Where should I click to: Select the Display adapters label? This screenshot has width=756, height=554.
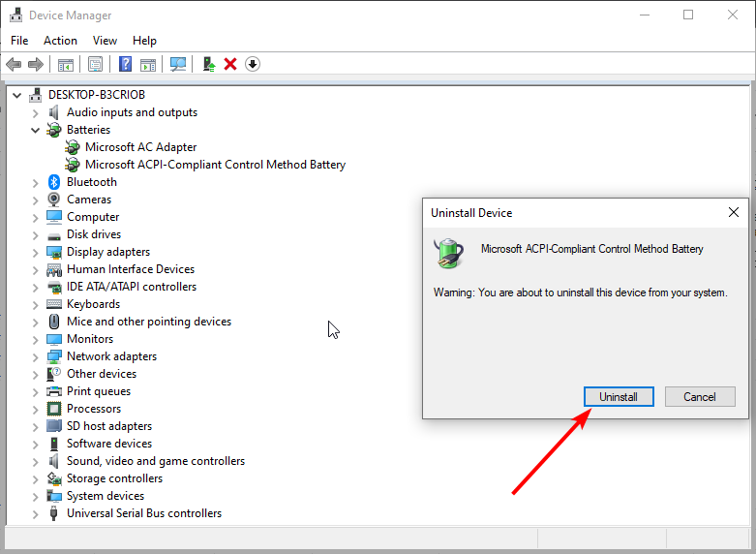click(108, 252)
